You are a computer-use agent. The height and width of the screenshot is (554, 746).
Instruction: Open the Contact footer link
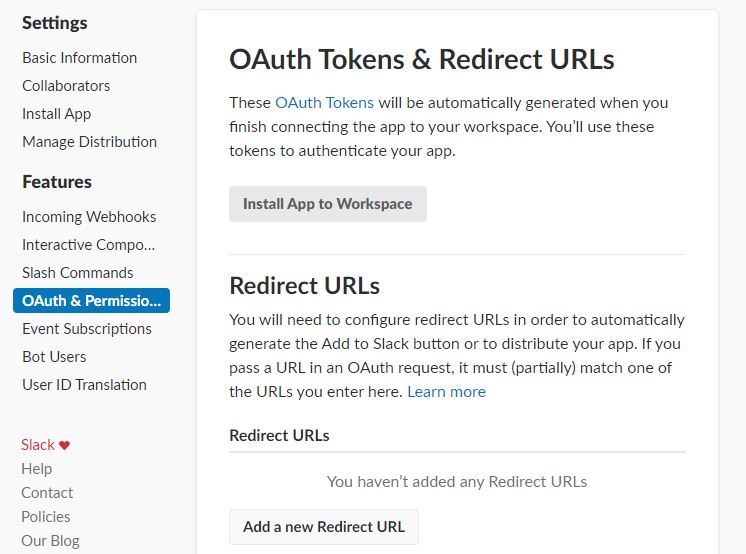[47, 493]
